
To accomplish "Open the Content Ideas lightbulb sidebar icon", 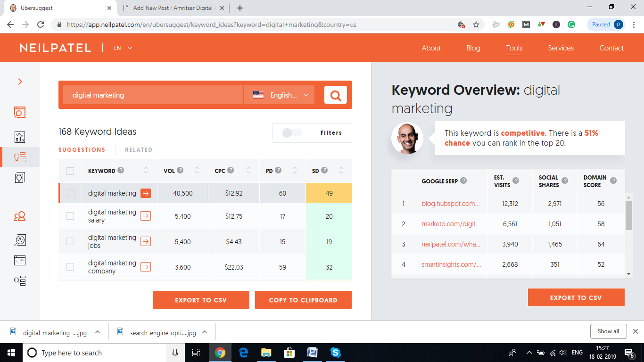I will pos(20,178).
